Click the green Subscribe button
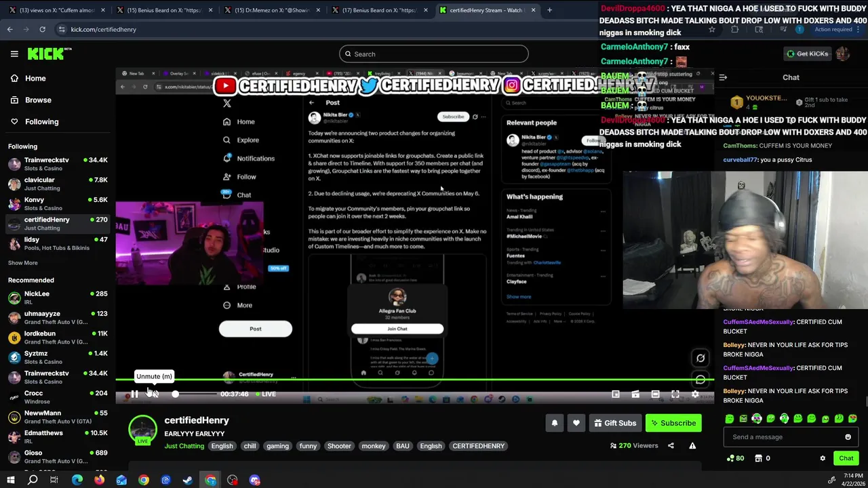This screenshot has height=488, width=868. 673,423
